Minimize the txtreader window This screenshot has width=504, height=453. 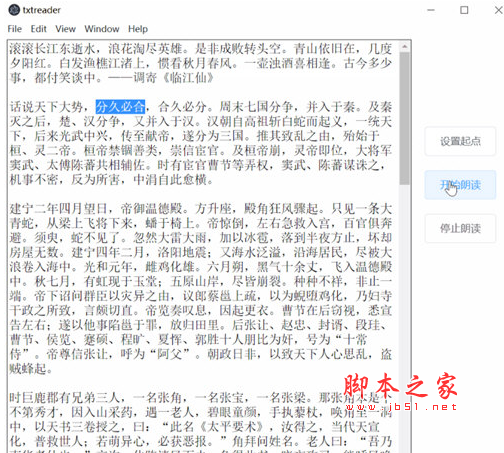point(431,10)
